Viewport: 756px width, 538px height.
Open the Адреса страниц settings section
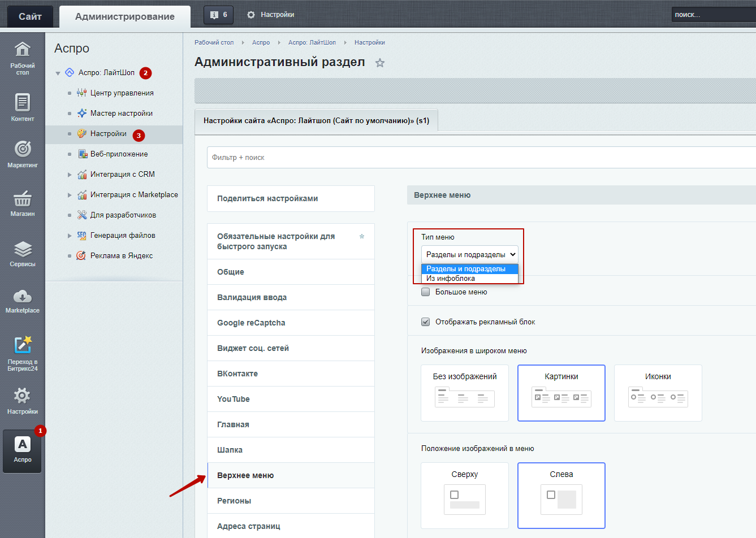(291, 526)
